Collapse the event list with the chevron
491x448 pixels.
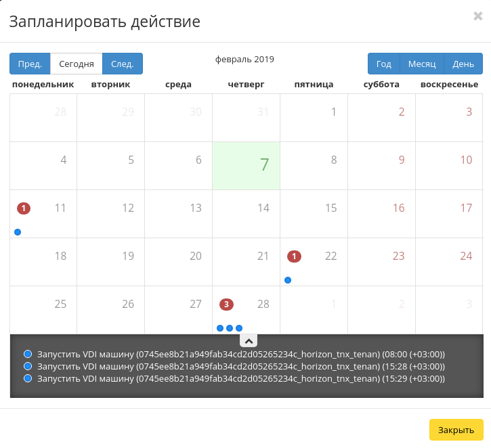(x=249, y=341)
